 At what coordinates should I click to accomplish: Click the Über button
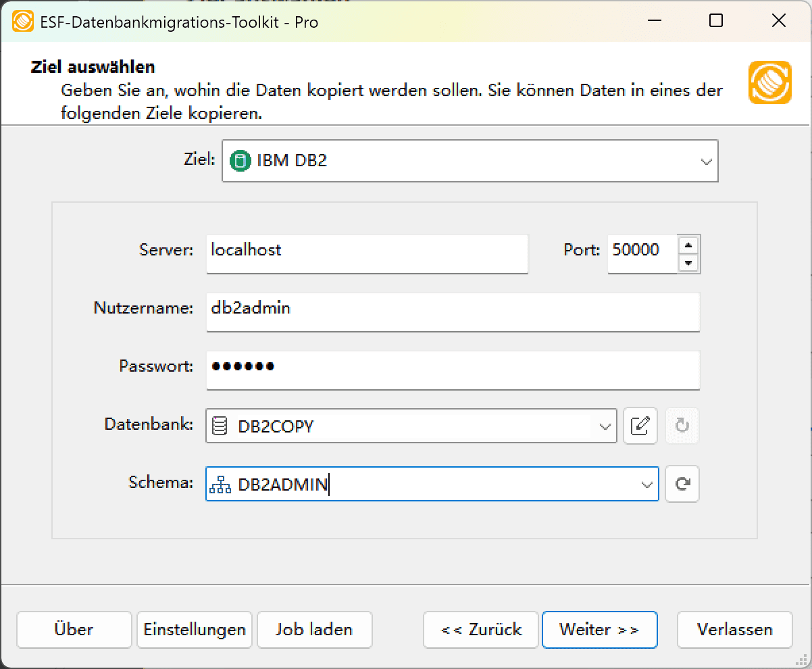(74, 629)
